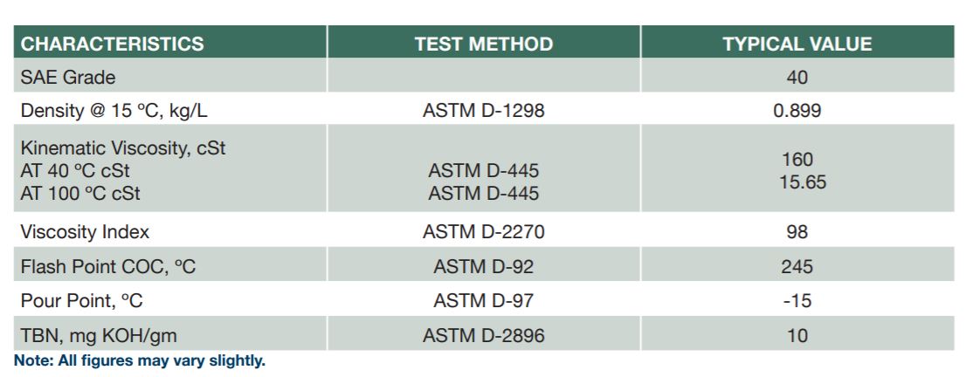The height and width of the screenshot is (377, 980).
Task: Click the CHARACTERISTICS column header
Action: point(112,44)
